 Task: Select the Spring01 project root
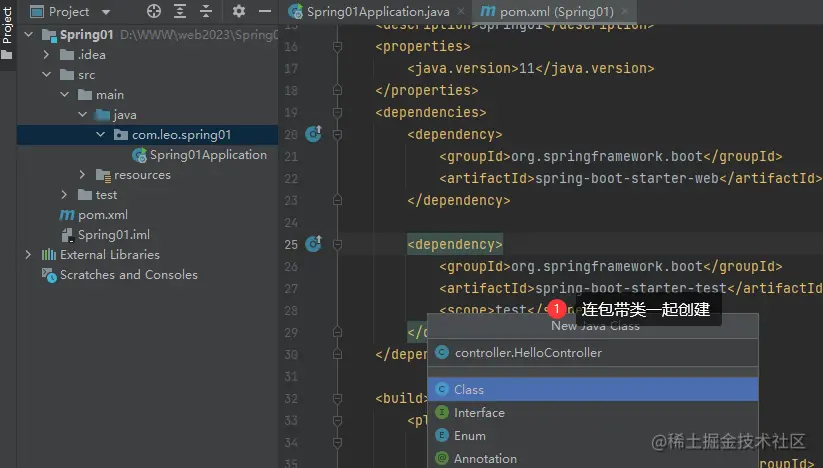point(86,35)
